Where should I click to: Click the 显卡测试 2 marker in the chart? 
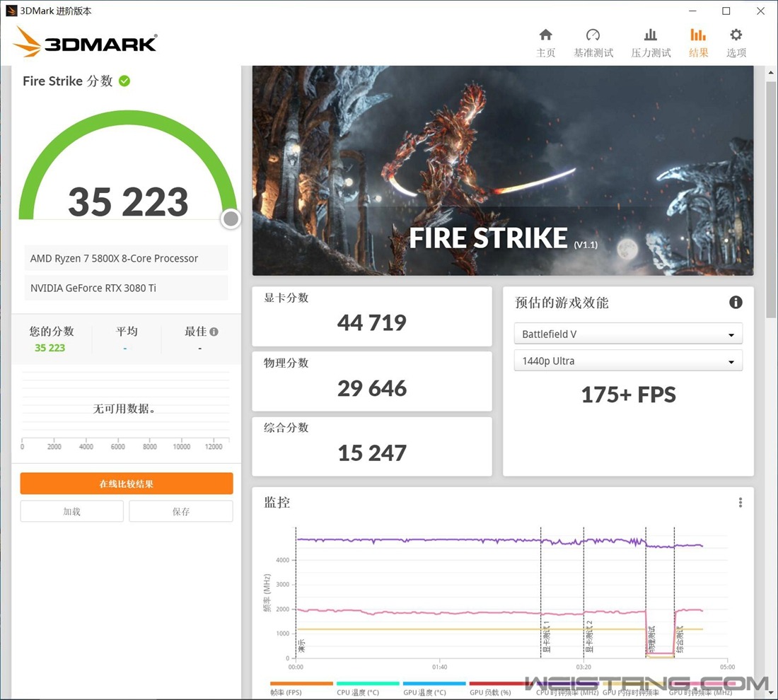pos(589,636)
